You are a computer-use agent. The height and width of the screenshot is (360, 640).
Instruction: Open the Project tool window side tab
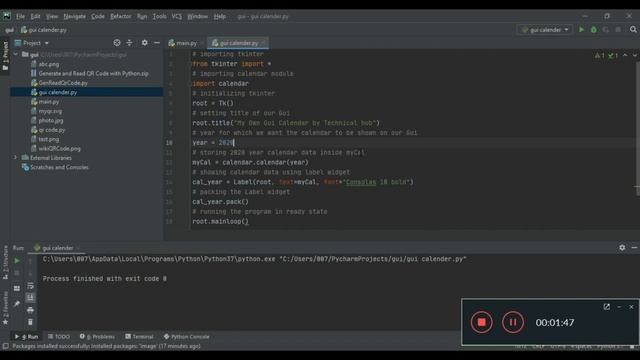click(x=5, y=56)
